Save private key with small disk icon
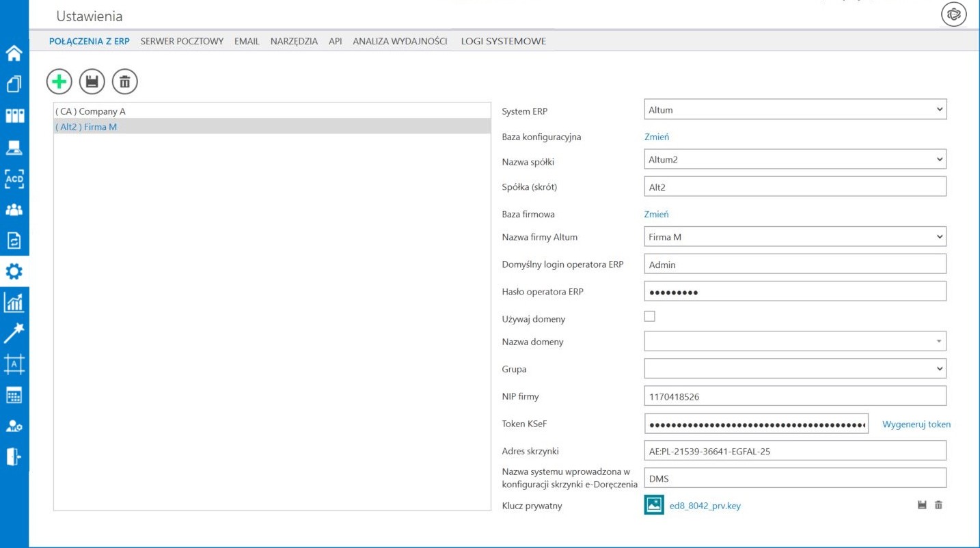The height and width of the screenshot is (548, 980). [922, 505]
